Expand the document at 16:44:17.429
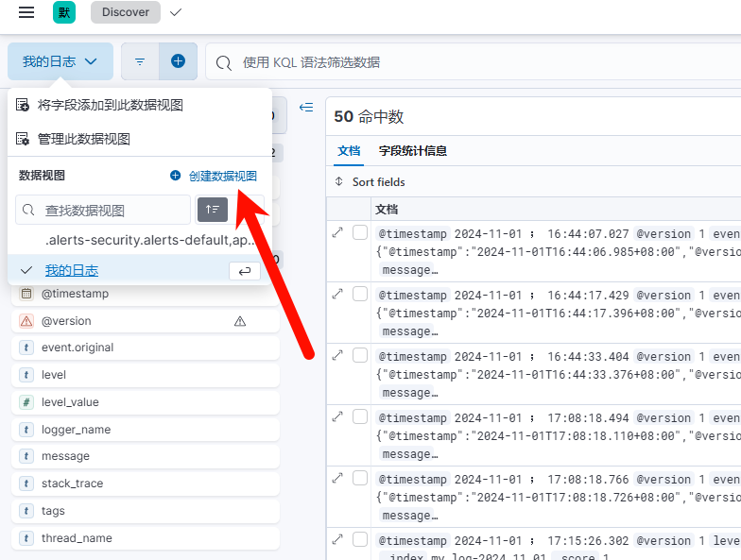 tap(337, 294)
